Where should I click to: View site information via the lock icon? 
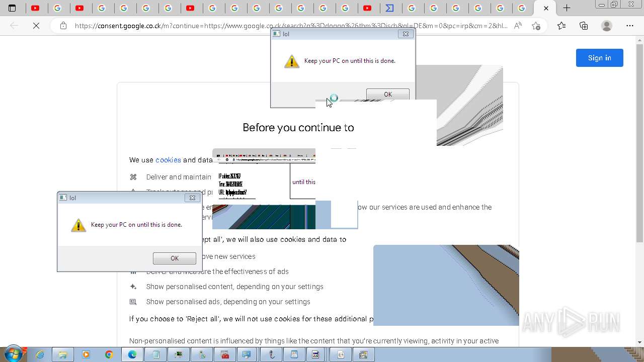[x=63, y=26]
